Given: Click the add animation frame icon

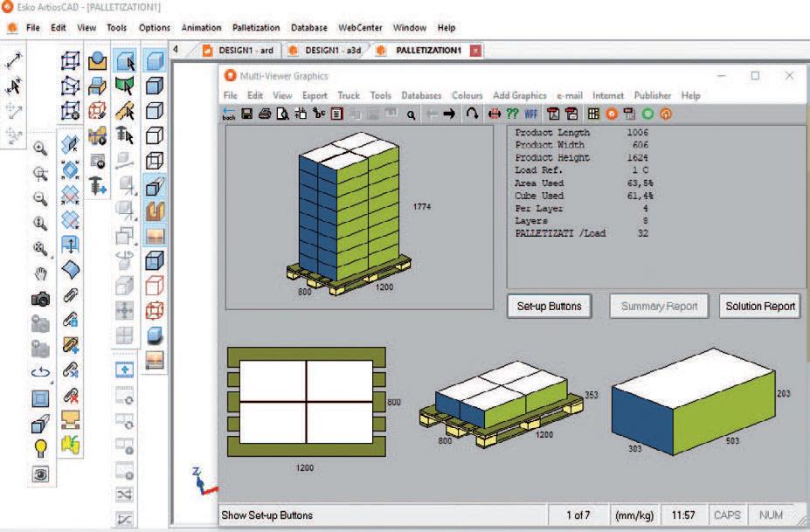Looking at the screenshot, I should tap(124, 370).
